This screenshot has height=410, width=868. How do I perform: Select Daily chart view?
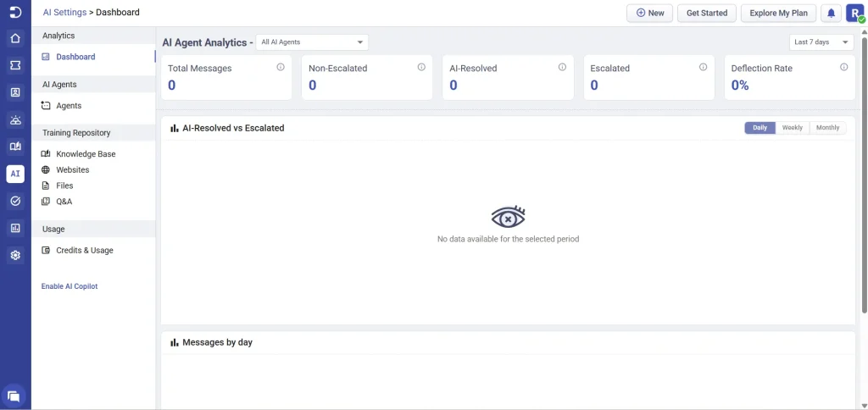click(760, 128)
